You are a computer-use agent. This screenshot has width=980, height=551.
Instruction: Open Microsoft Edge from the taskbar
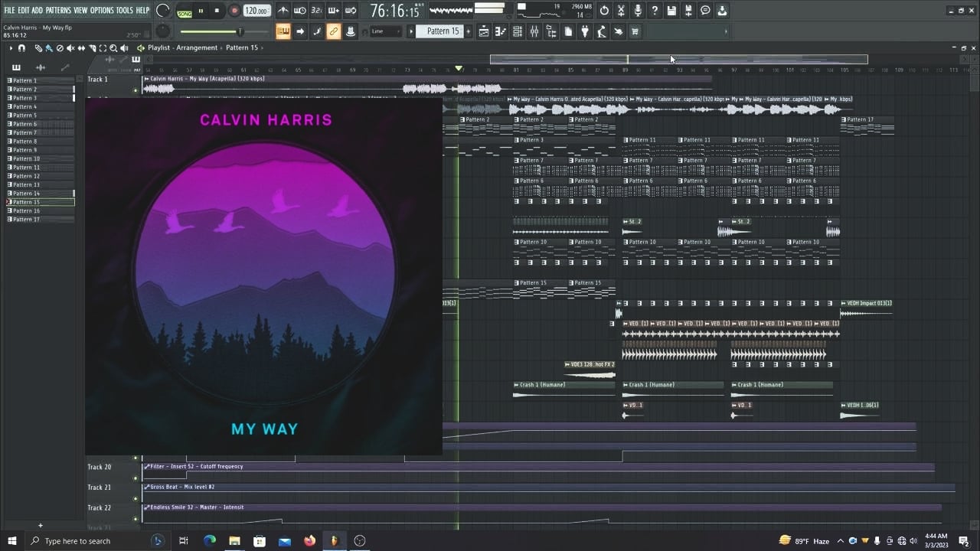click(210, 541)
